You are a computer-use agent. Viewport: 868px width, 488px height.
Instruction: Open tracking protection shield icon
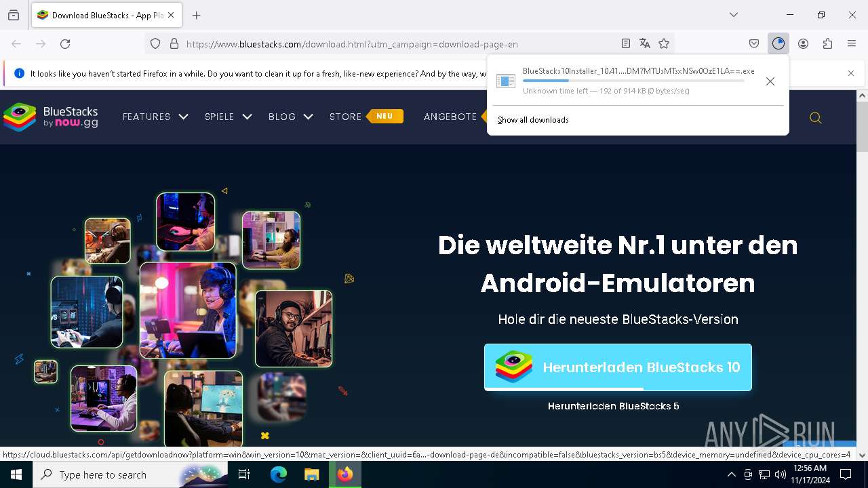pos(155,44)
